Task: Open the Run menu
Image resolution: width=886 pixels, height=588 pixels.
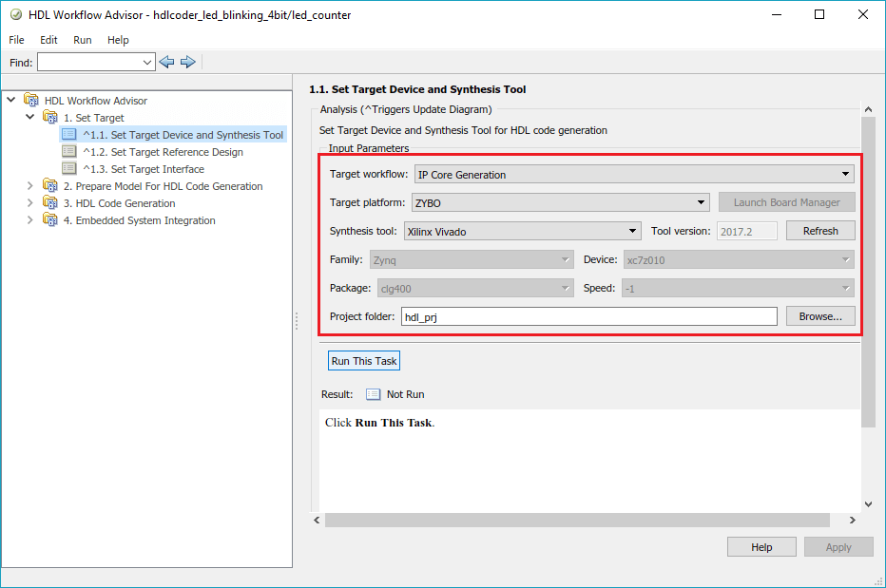Action: point(83,40)
